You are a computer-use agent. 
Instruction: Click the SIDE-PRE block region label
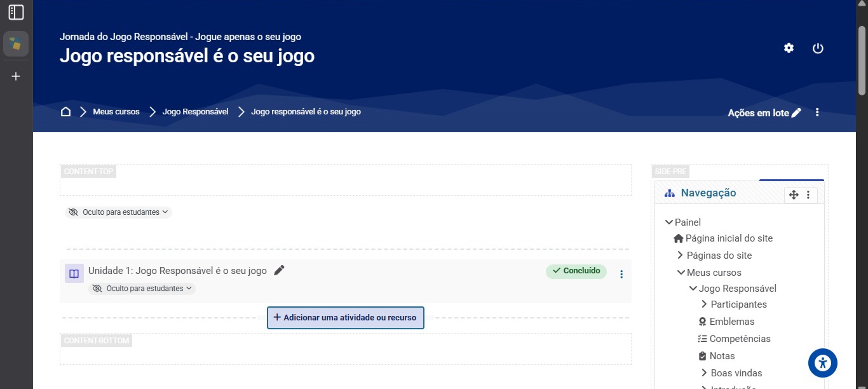click(670, 172)
